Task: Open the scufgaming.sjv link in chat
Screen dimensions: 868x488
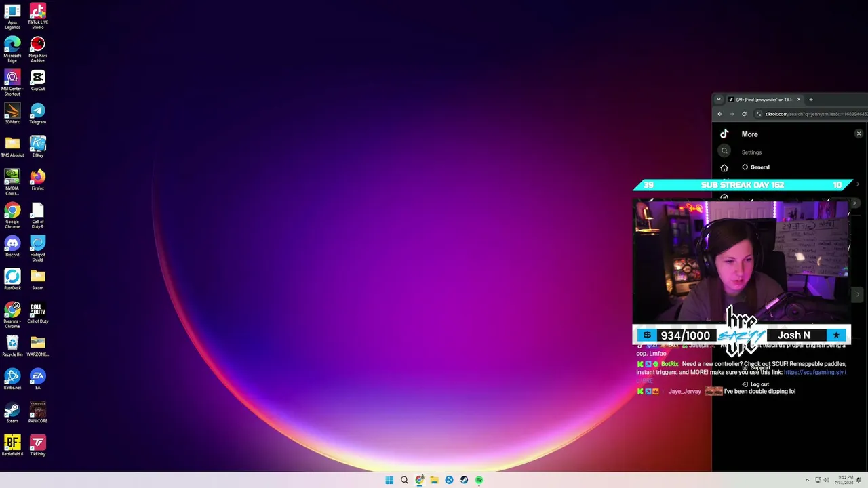Action: (x=815, y=372)
